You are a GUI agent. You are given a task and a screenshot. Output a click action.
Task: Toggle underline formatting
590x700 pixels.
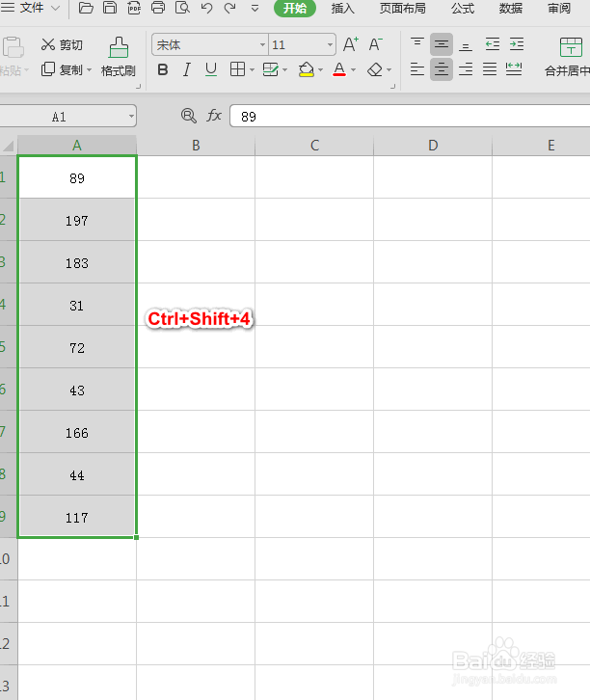pyautogui.click(x=211, y=69)
